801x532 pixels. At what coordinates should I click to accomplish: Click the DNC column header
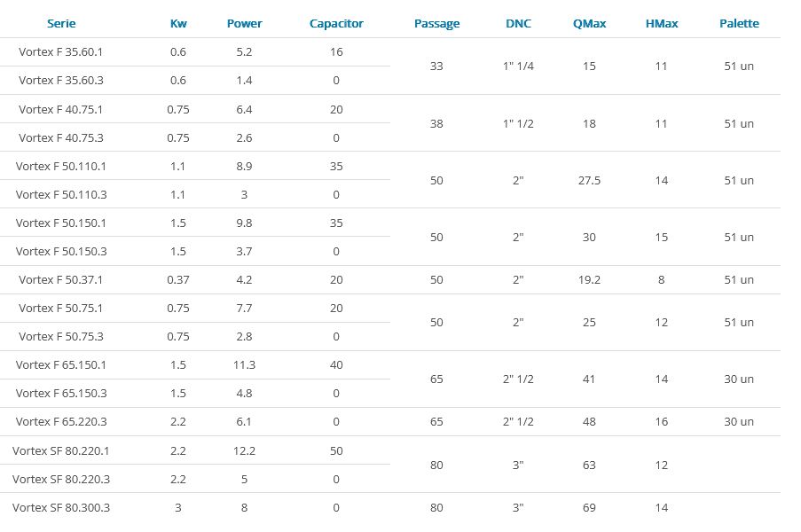point(518,23)
